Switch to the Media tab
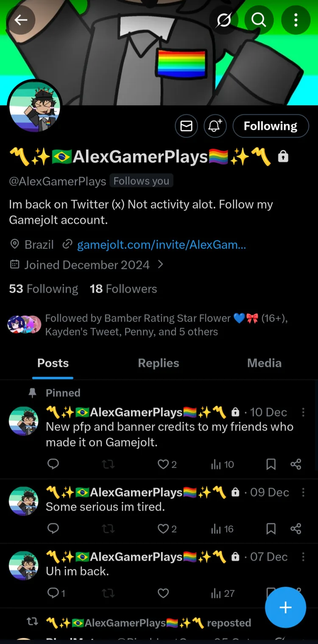The image size is (318, 644). pyautogui.click(x=264, y=363)
